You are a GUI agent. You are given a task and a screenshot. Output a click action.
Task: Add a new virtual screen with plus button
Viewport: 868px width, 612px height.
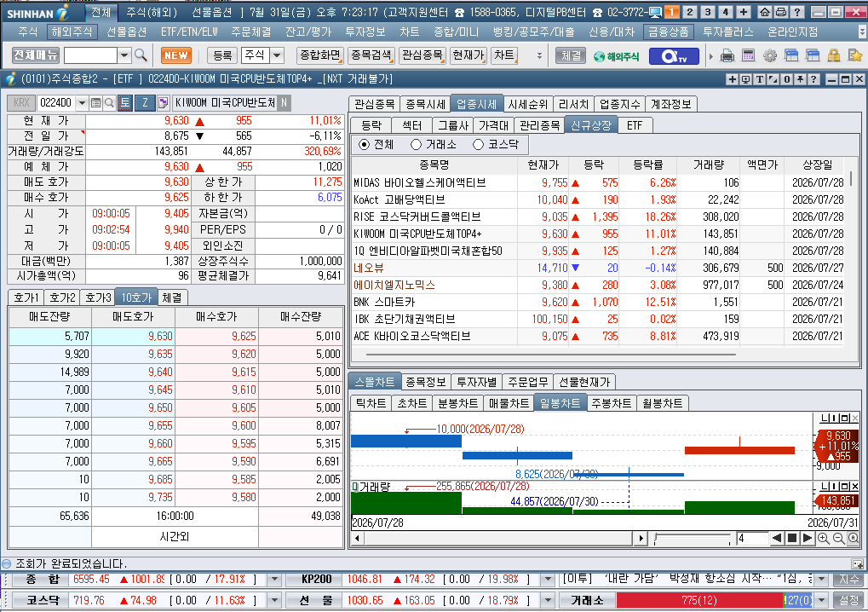744,12
